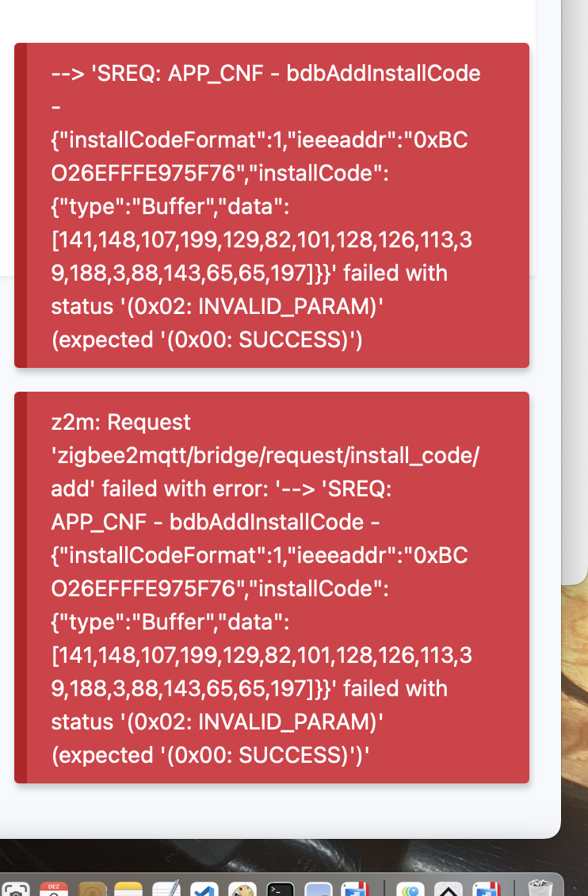This screenshot has height=896, width=588.
Task: Open the Screenshot app in the Dock
Action: coord(15,888)
